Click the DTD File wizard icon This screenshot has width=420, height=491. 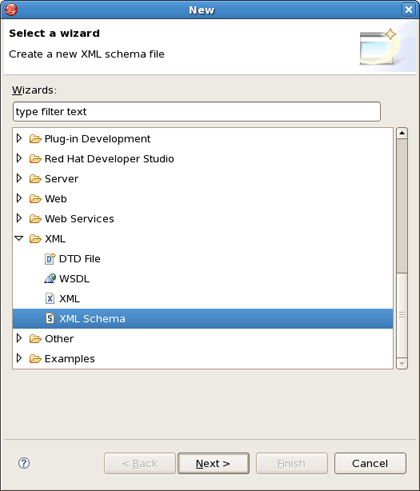(x=50, y=259)
